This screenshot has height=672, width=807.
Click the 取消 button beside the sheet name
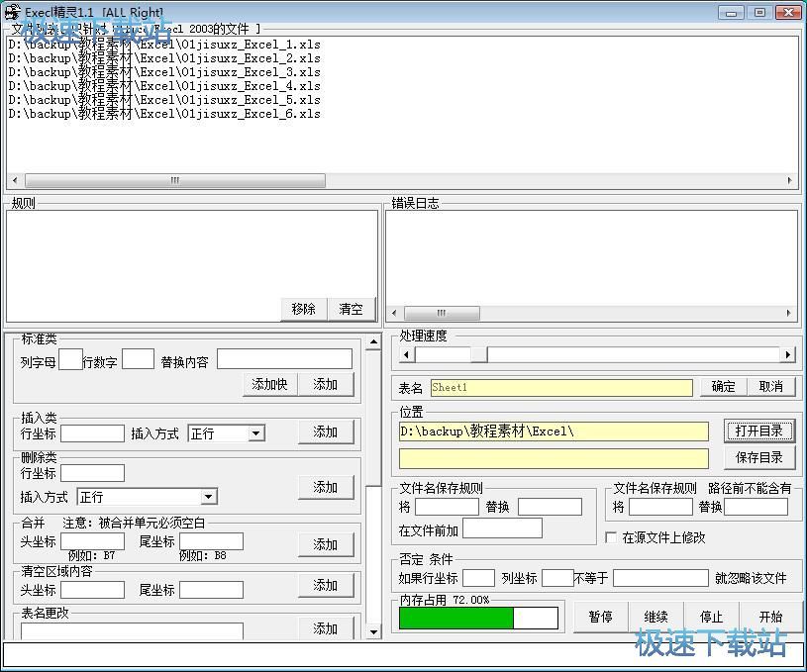(x=771, y=387)
